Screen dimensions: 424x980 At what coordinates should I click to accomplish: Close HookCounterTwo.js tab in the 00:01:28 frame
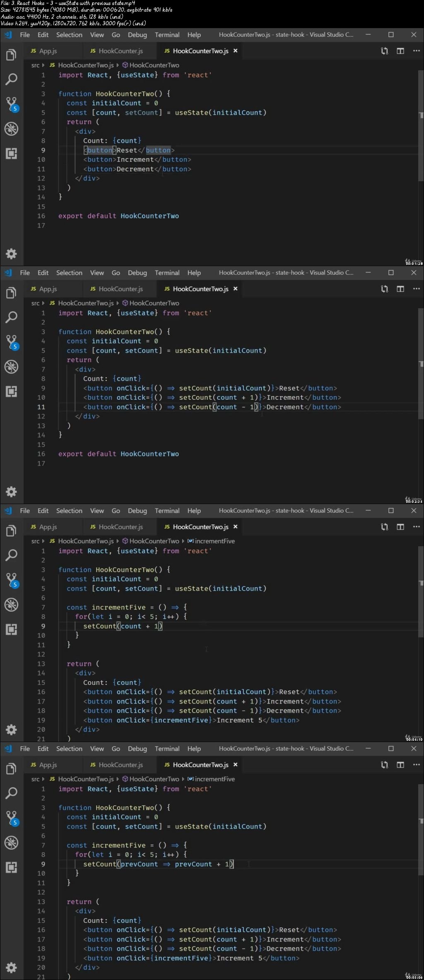[236, 51]
